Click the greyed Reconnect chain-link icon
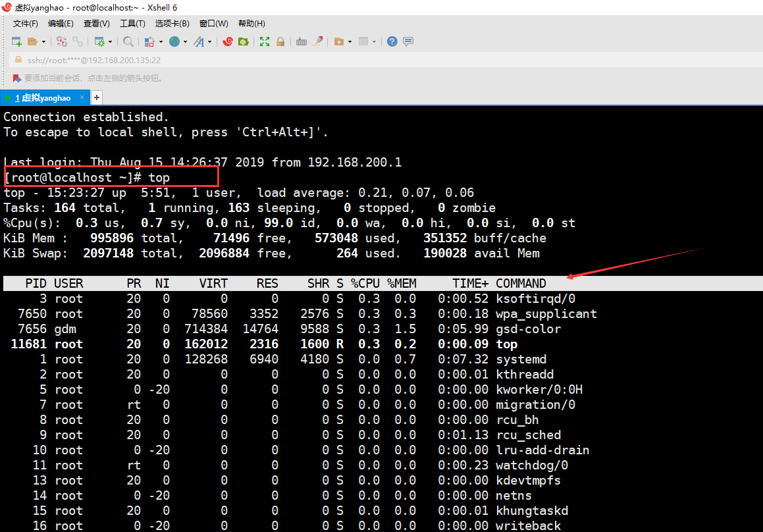 click(78, 42)
